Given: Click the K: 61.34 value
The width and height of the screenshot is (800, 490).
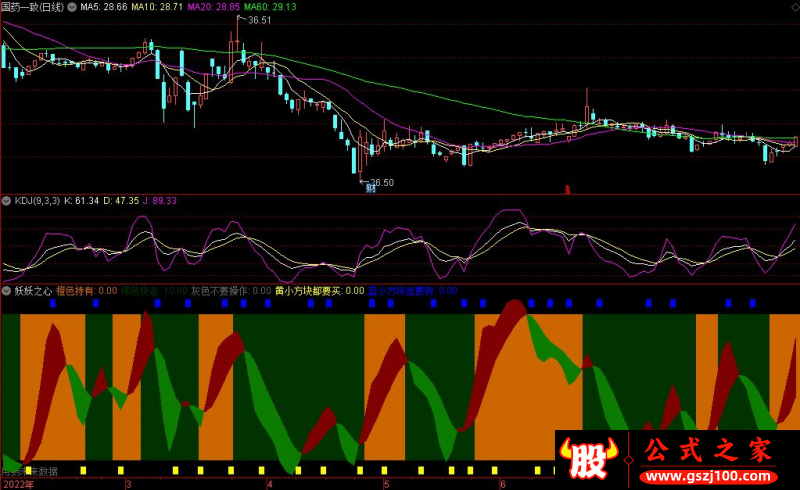Looking at the screenshot, I should 81,201.
